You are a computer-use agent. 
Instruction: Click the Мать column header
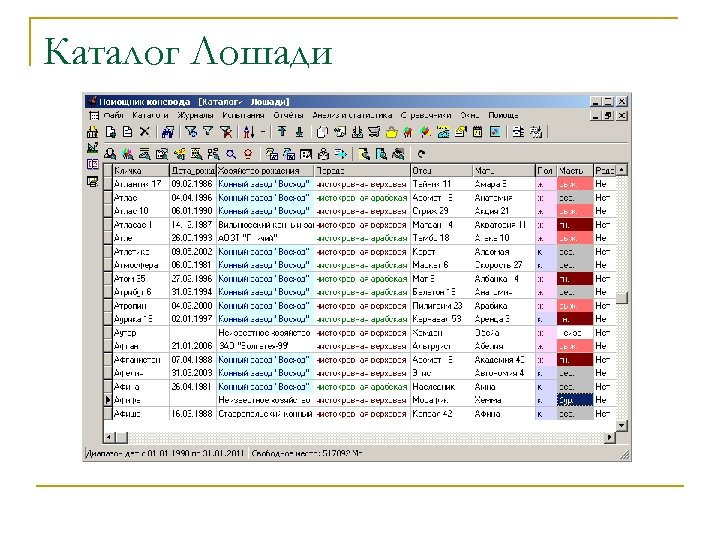[x=504, y=171]
